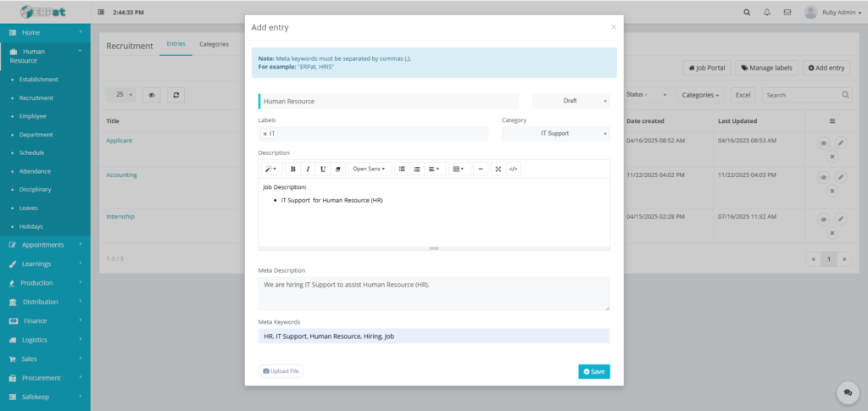
Task: Click the underline formatting icon
Action: [x=322, y=169]
